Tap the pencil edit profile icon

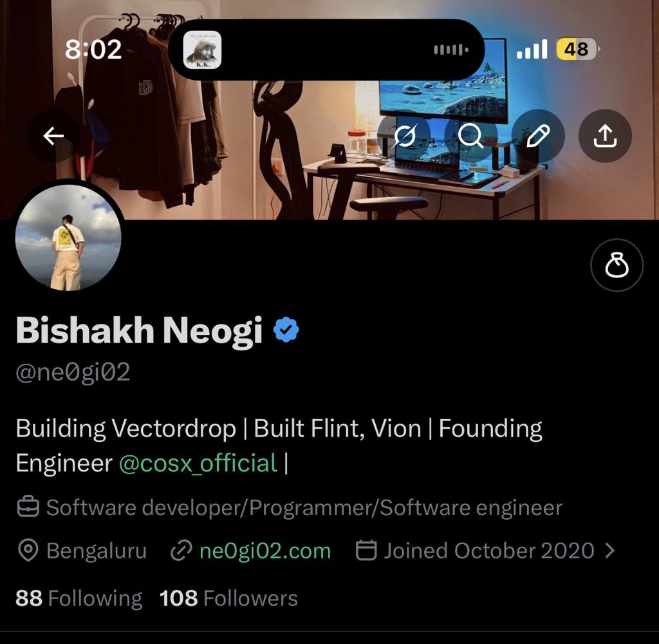coord(538,136)
